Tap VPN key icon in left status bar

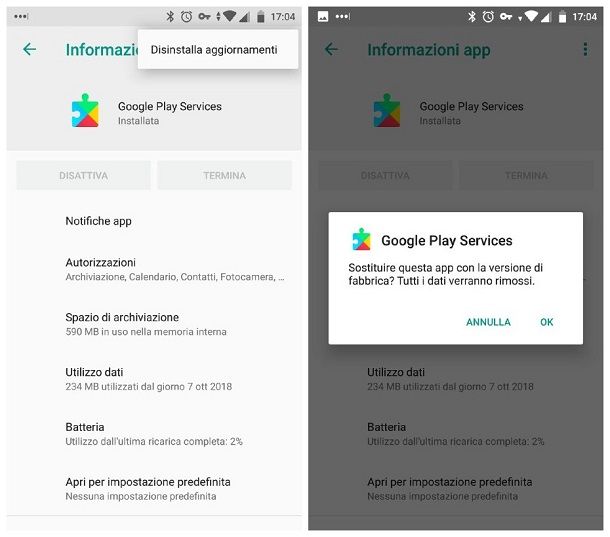(x=204, y=17)
